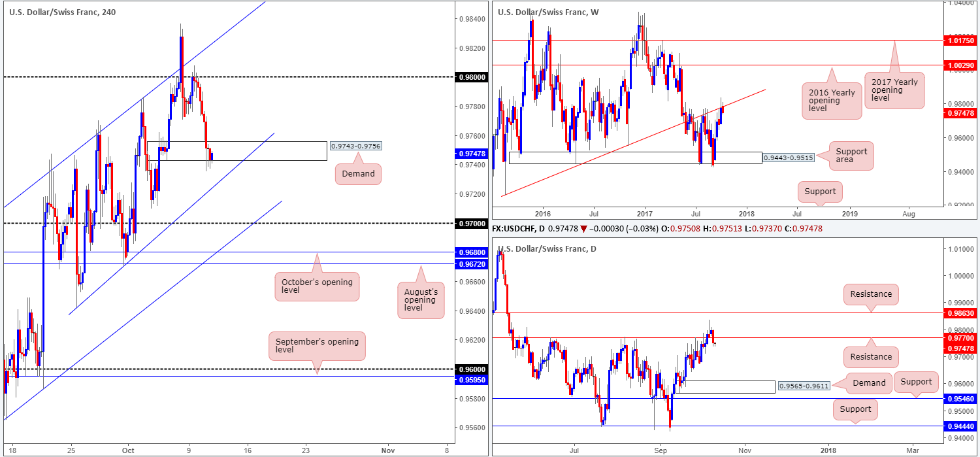Click the 2016 label on weekly time axis
Viewport: 980px width, 457px height.
click(543, 214)
